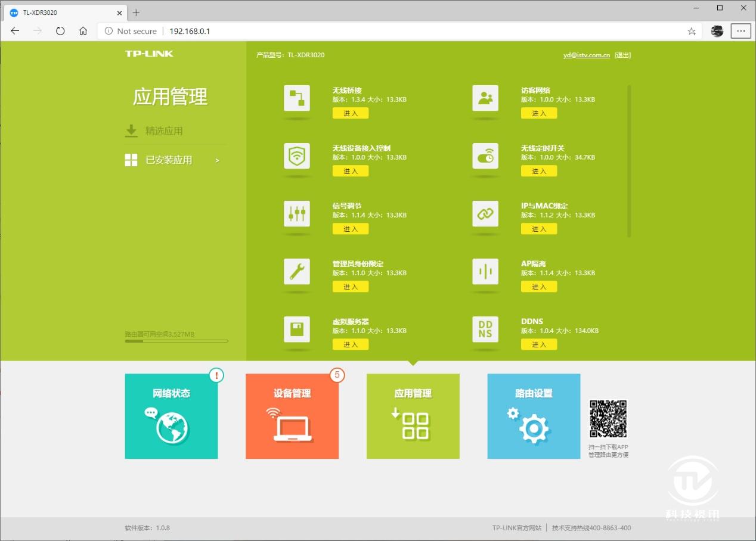Click the router storage space progress bar

coord(176,341)
